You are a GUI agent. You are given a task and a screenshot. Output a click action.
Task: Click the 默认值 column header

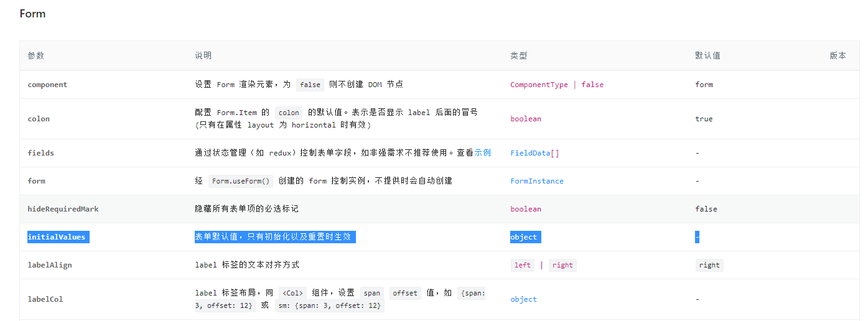[707, 55]
